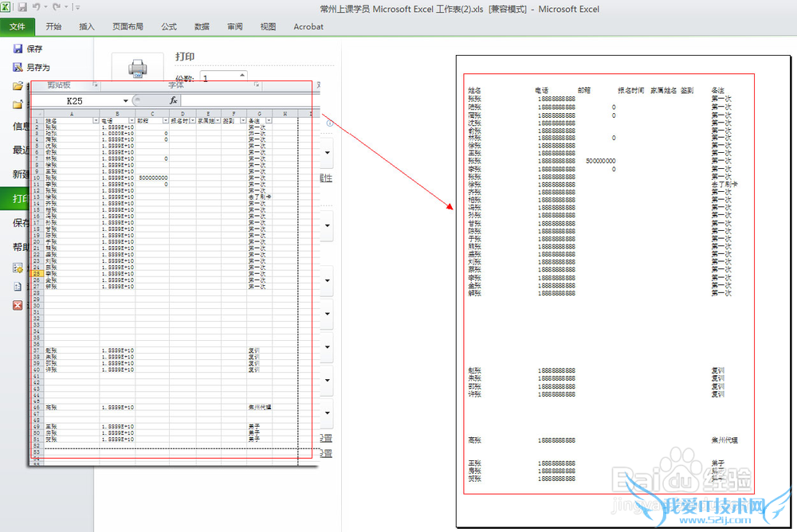Open the clipboard (剪贴板) dialog launcher

94,84
